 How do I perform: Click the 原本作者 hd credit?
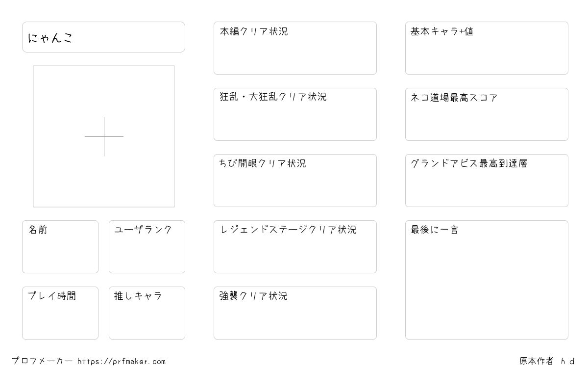(547, 361)
